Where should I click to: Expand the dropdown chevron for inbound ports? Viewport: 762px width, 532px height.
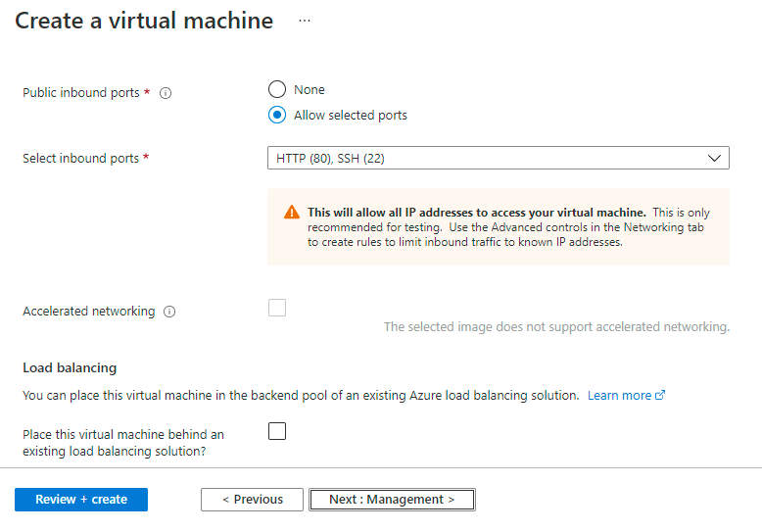[713, 158]
